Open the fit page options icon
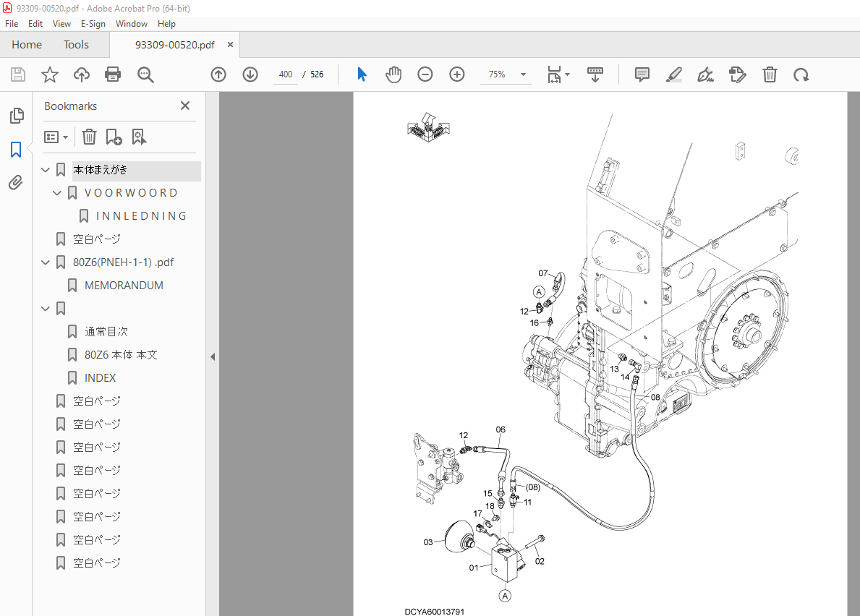This screenshot has width=860, height=616. (x=555, y=74)
